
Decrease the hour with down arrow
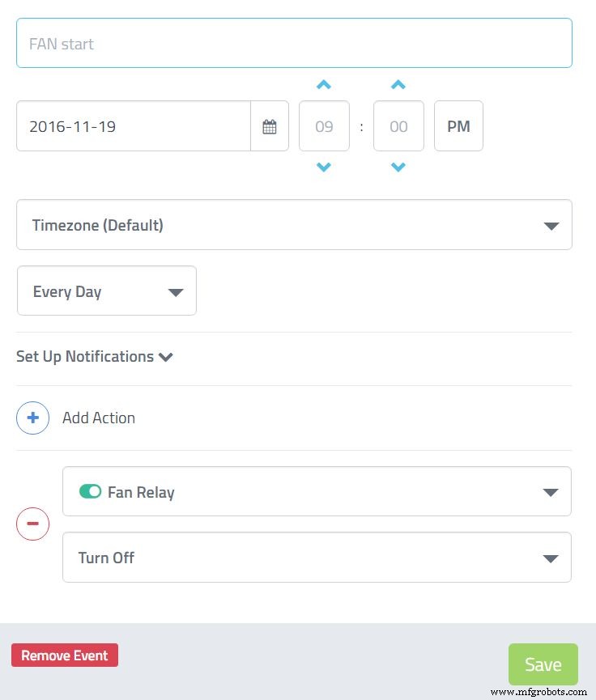pyautogui.click(x=324, y=168)
